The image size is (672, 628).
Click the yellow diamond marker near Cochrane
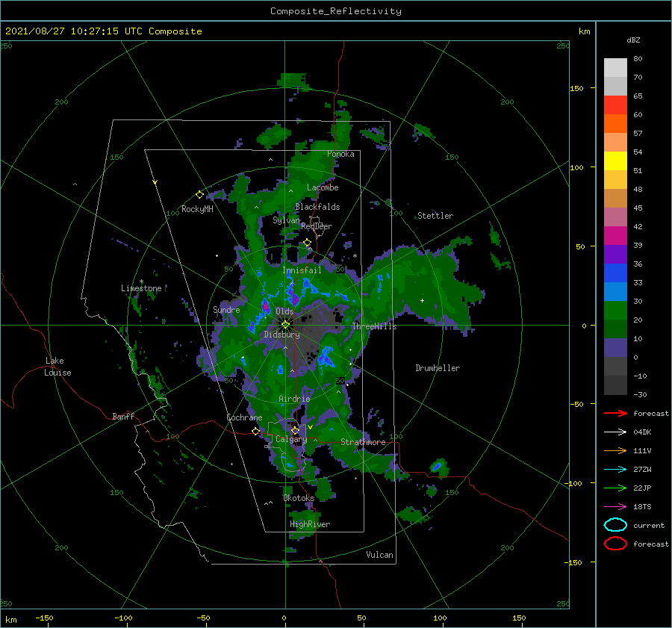pyautogui.click(x=256, y=431)
